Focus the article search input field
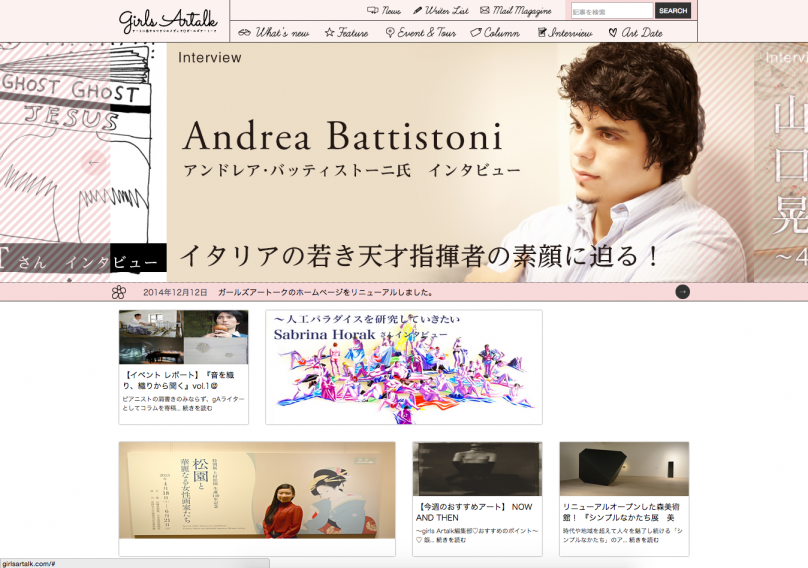 coord(612,11)
